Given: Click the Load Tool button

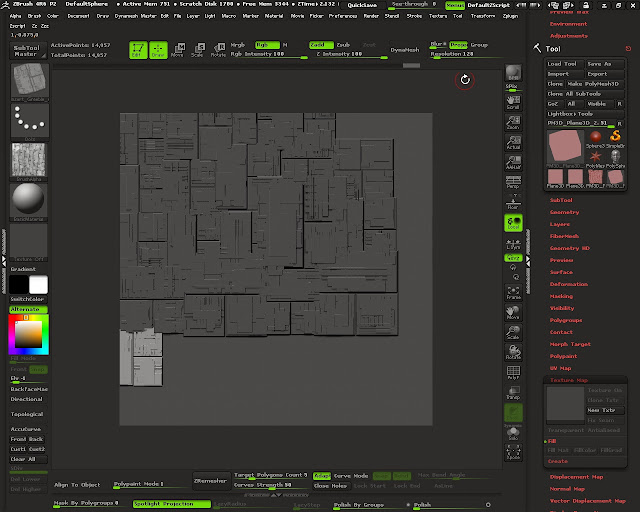Looking at the screenshot, I should [x=562, y=64].
